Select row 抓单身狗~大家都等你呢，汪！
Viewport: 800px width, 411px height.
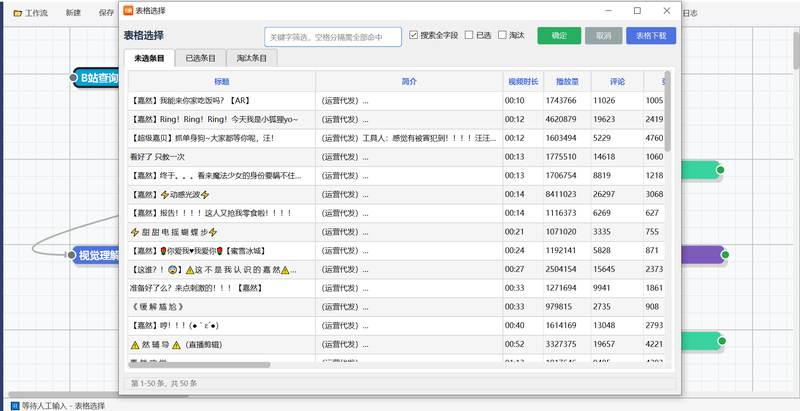[x=396, y=138]
